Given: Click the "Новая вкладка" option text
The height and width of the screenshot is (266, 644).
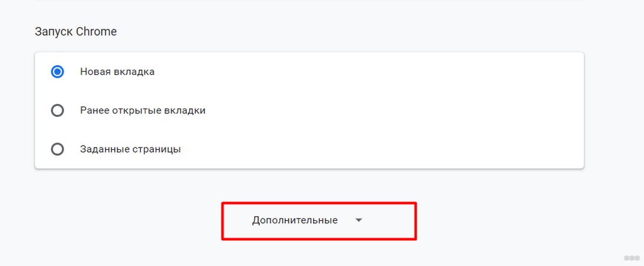Looking at the screenshot, I should (x=117, y=72).
